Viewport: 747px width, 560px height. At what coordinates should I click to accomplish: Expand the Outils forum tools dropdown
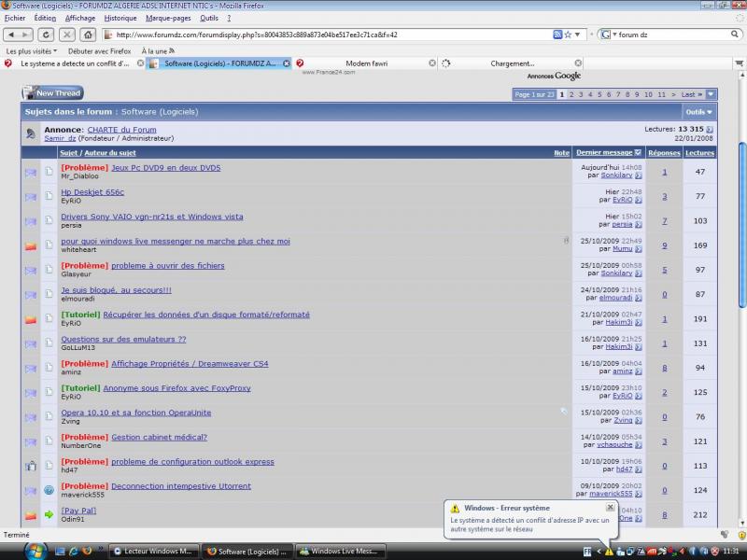[698, 112]
